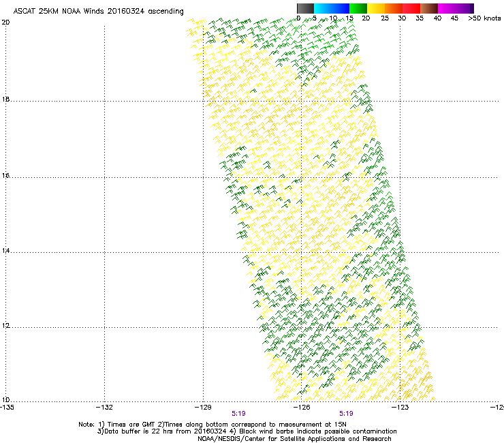Click the '30' legend scale label
Viewport: 504px width, 443px height.
pyautogui.click(x=402, y=18)
